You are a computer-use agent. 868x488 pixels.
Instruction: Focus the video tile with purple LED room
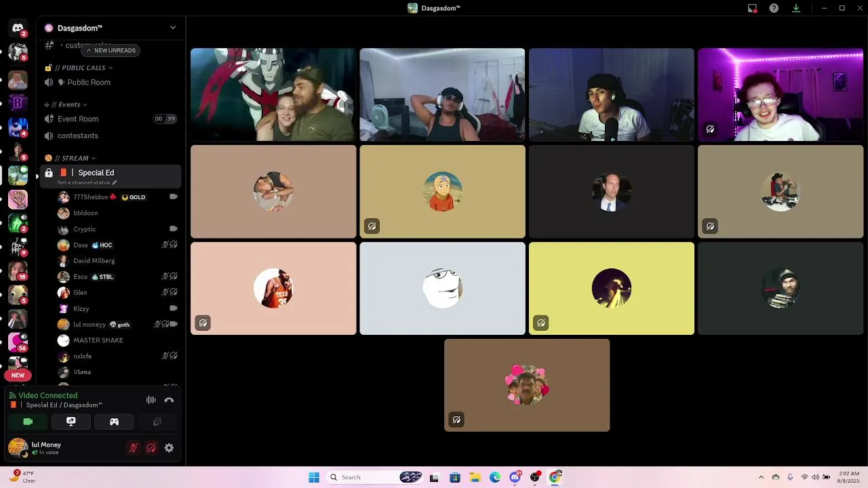(x=781, y=94)
